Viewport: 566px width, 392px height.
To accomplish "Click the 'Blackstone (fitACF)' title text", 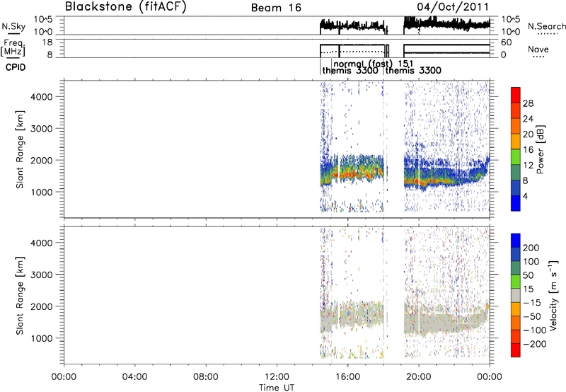I will [126, 6].
